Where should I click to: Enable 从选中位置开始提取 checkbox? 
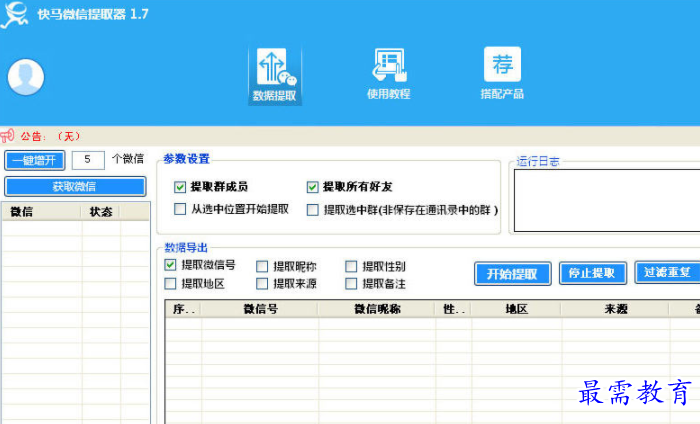click(180, 209)
